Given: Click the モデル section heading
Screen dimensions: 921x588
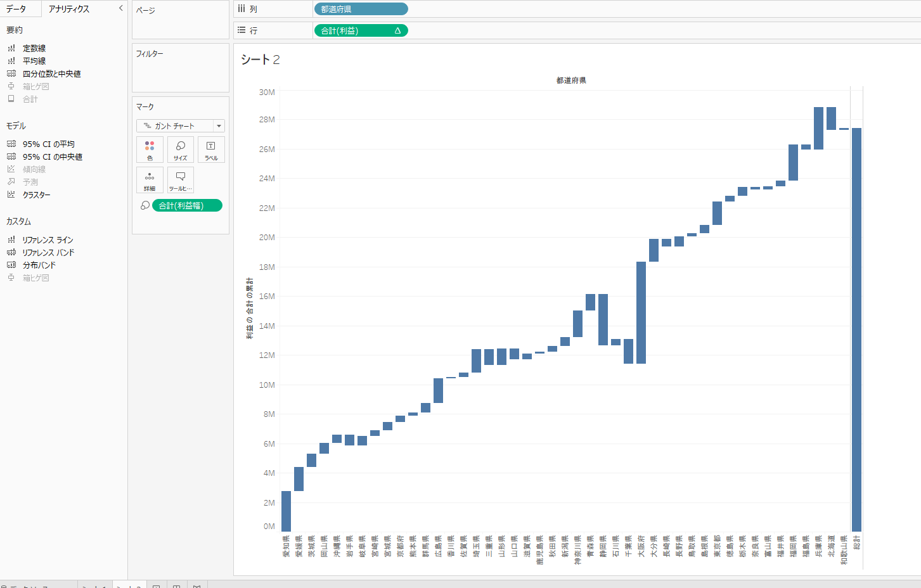Looking at the screenshot, I should 16,125.
